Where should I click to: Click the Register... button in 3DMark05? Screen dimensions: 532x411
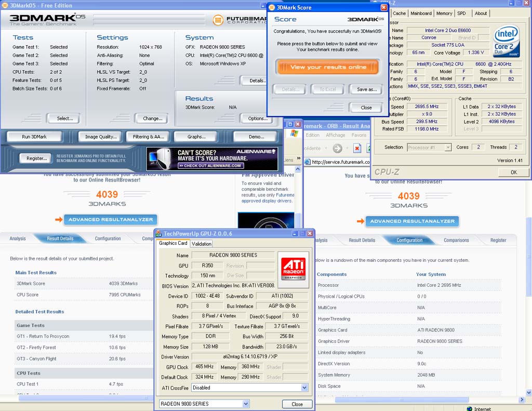[37, 158]
